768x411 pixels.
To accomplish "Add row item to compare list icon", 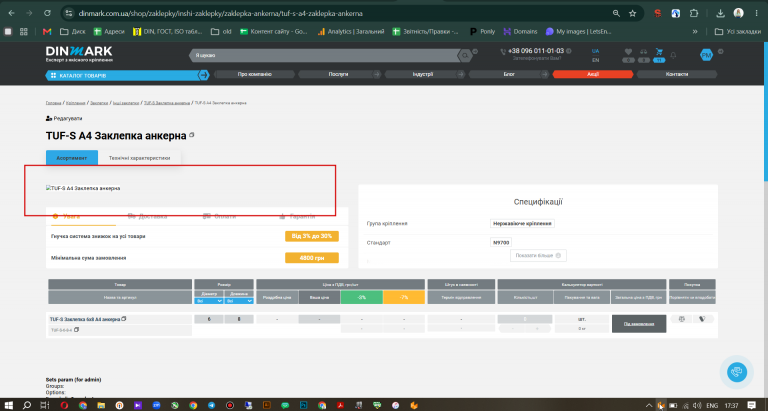I will click(681, 319).
